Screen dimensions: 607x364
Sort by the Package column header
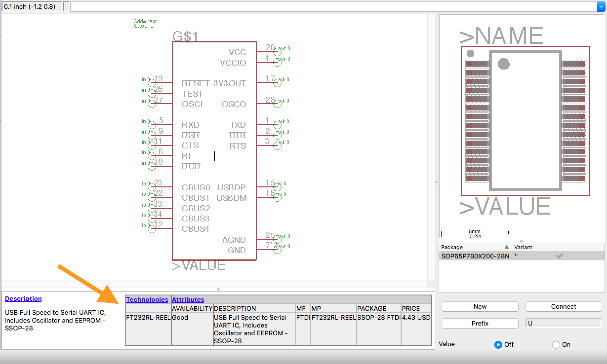tap(475, 247)
